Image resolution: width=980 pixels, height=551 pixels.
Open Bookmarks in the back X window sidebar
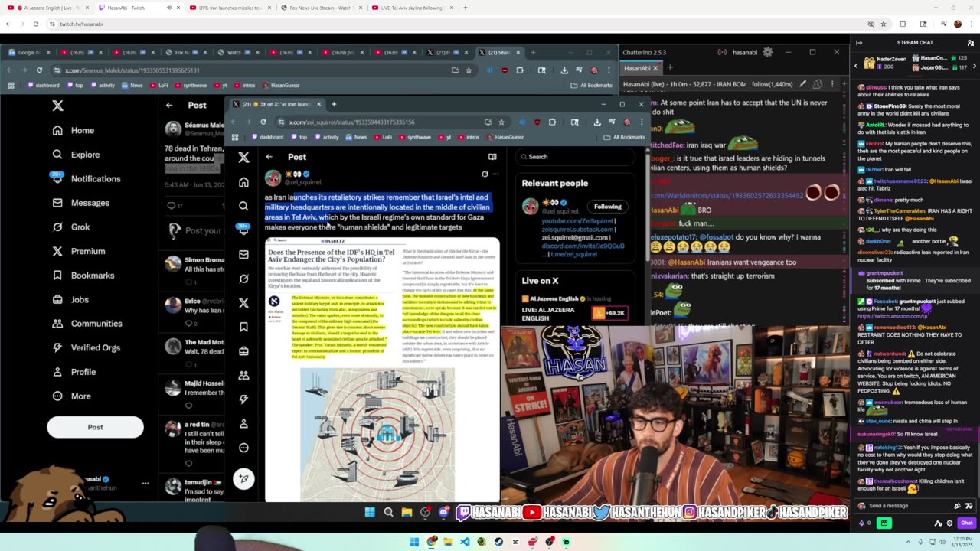pyautogui.click(x=83, y=275)
